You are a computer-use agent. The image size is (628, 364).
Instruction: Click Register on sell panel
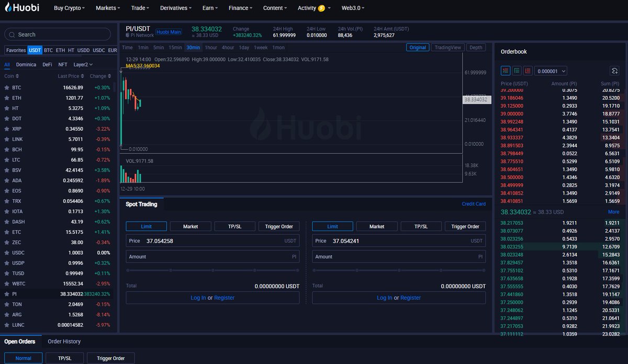tap(411, 298)
